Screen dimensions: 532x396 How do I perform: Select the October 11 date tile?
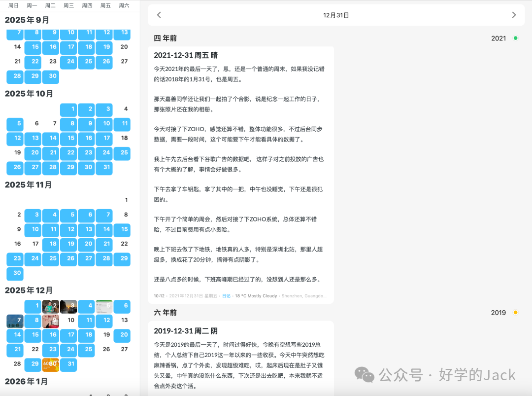coord(122,124)
